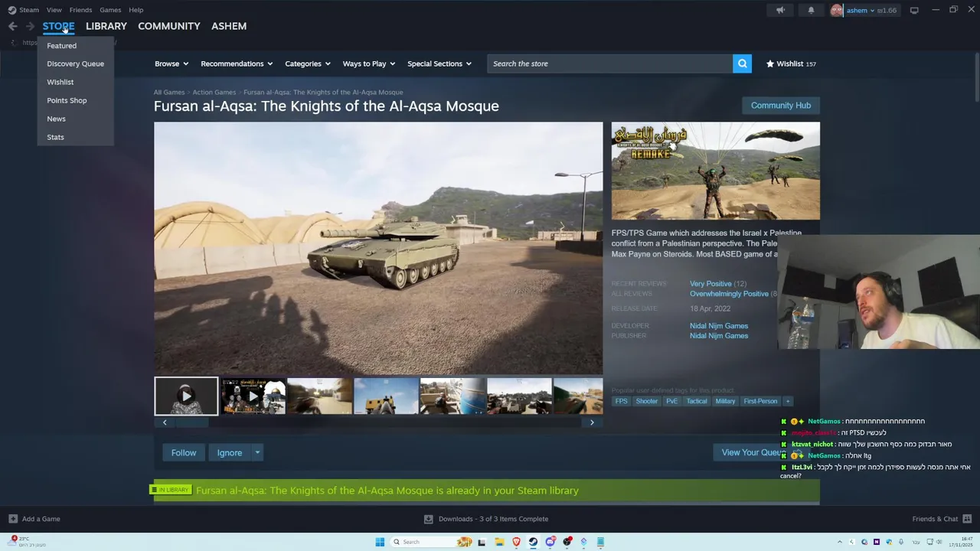Click the Military tag
The image size is (980, 551).
pos(725,401)
